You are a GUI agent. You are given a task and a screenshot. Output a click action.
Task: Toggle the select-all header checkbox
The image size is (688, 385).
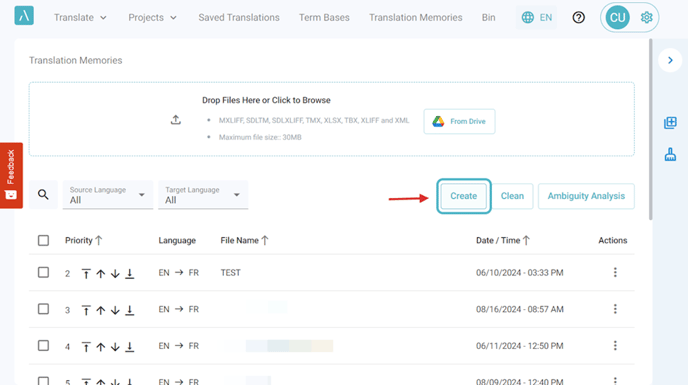pos(43,241)
